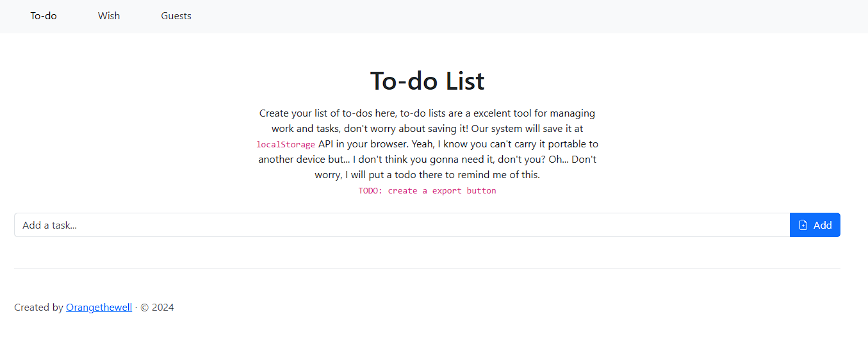Switch to the Wish tab
Screen dimensions: 868x362
(x=109, y=16)
